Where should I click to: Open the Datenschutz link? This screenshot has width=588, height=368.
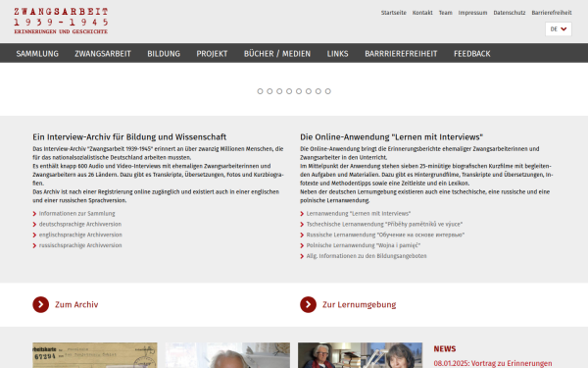[510, 13]
